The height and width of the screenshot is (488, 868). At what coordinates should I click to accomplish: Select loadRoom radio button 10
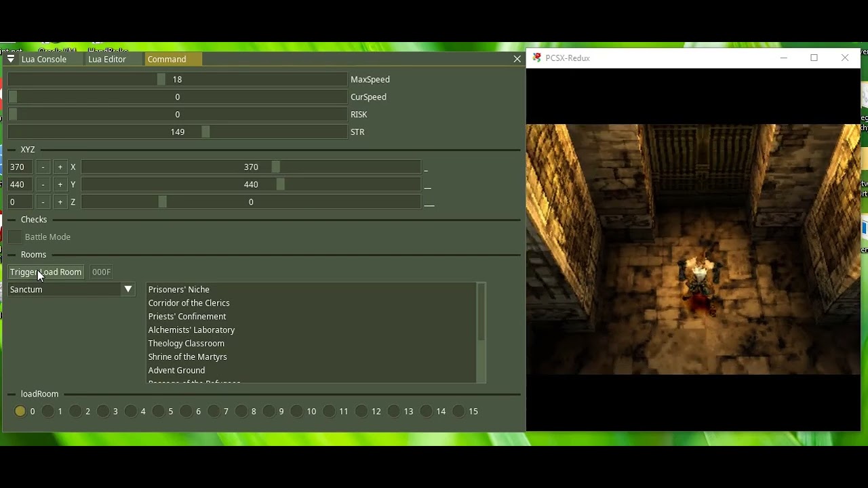click(297, 411)
